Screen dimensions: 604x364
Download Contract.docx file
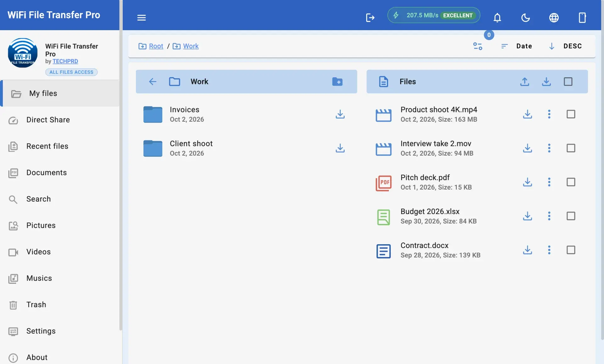point(527,250)
